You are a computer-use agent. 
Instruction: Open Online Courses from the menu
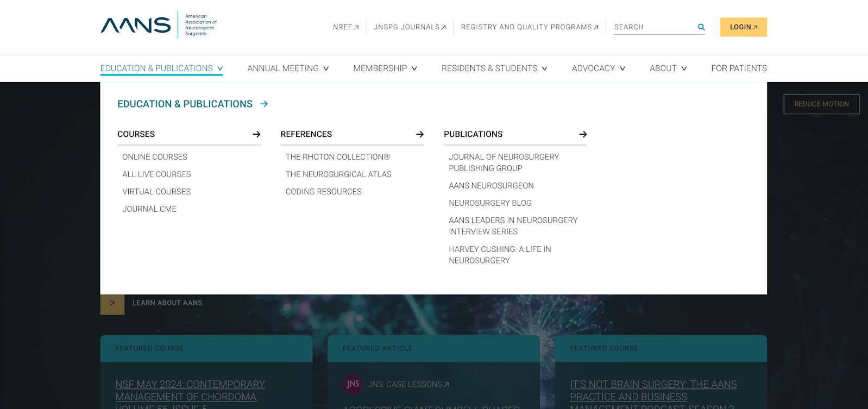(x=155, y=157)
